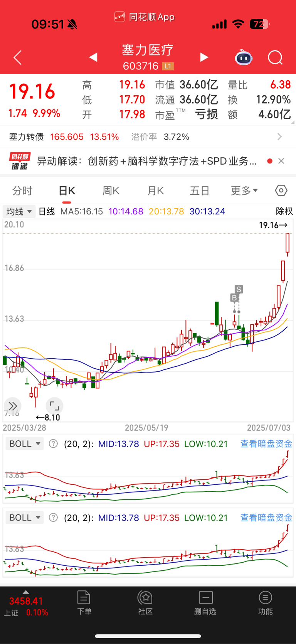Viewport: 296px width, 644px height.
Task: Open first BOLL indicator dropdown
Action: [x=24, y=444]
